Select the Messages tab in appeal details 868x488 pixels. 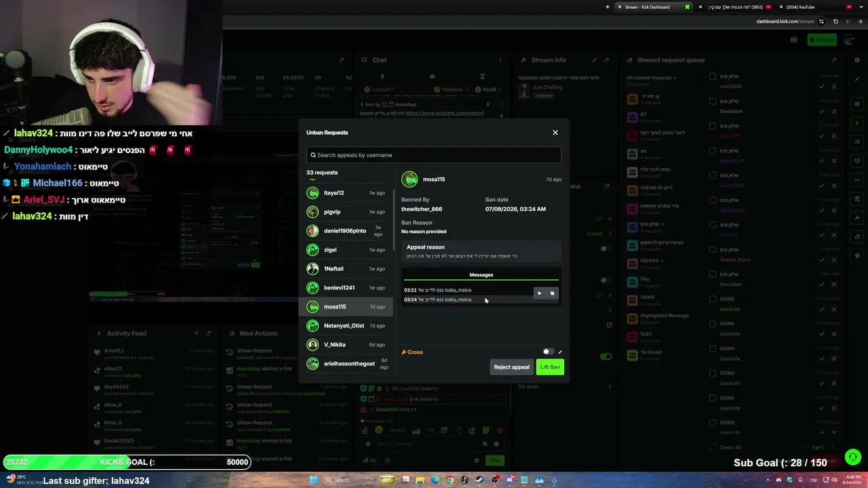481,275
